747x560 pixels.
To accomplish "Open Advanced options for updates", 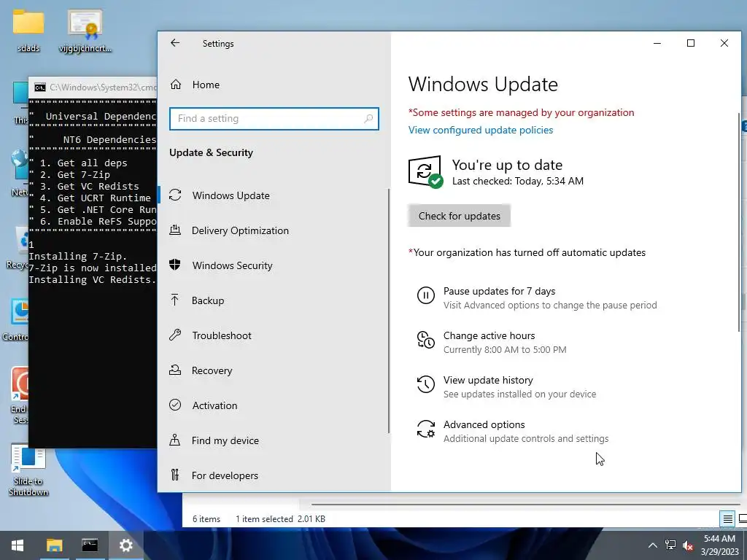I will pyautogui.click(x=484, y=424).
